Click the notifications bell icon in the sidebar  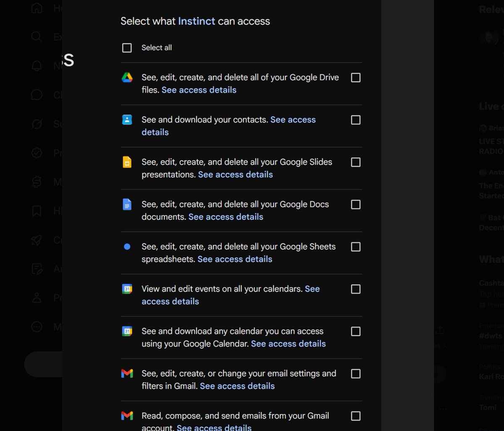[37, 66]
